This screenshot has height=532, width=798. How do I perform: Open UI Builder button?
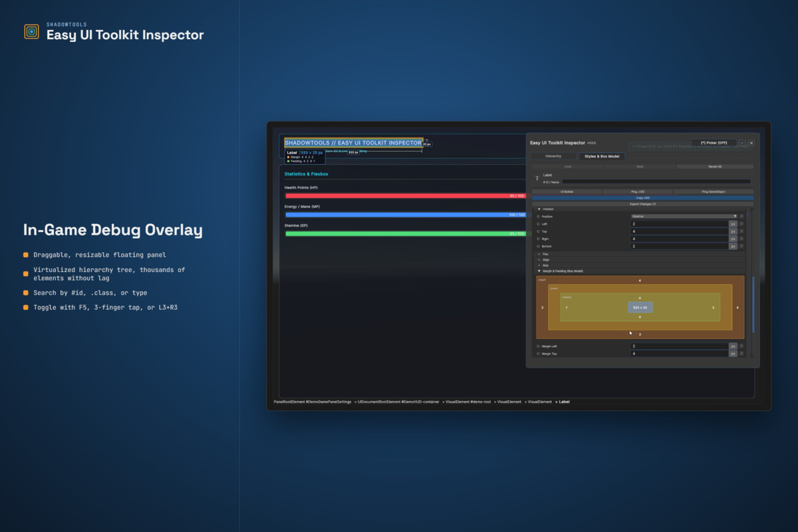click(567, 192)
